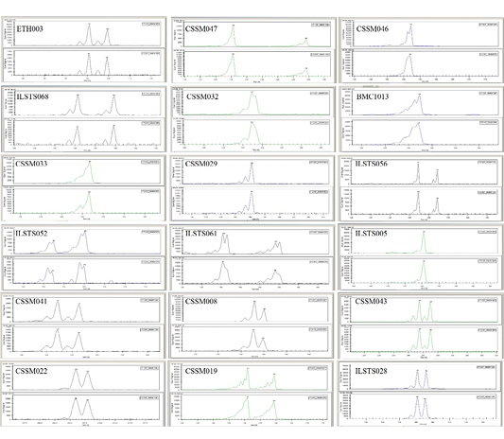This screenshot has height=439, width=504.
Task: Select the ILSTS052 label text
Action: (x=31, y=233)
